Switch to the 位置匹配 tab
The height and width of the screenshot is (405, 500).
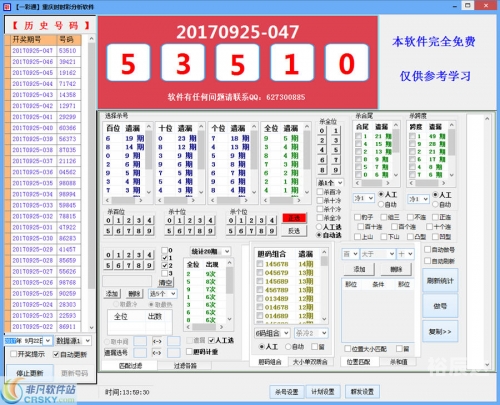point(358,362)
